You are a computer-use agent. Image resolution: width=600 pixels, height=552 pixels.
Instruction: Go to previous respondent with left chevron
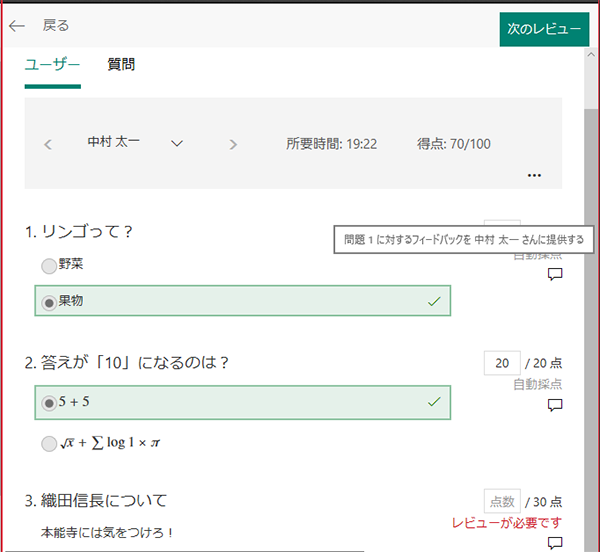pyautogui.click(x=48, y=145)
